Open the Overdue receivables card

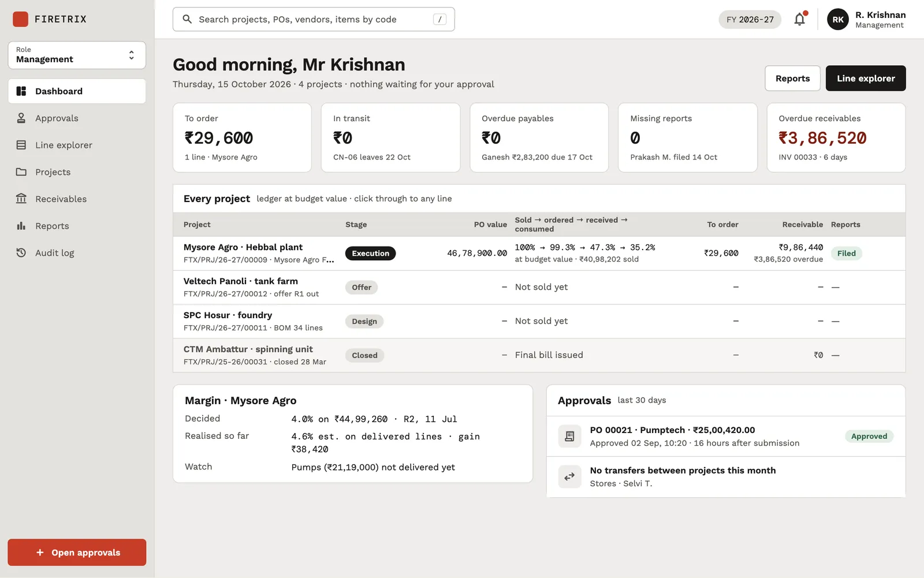pos(836,137)
